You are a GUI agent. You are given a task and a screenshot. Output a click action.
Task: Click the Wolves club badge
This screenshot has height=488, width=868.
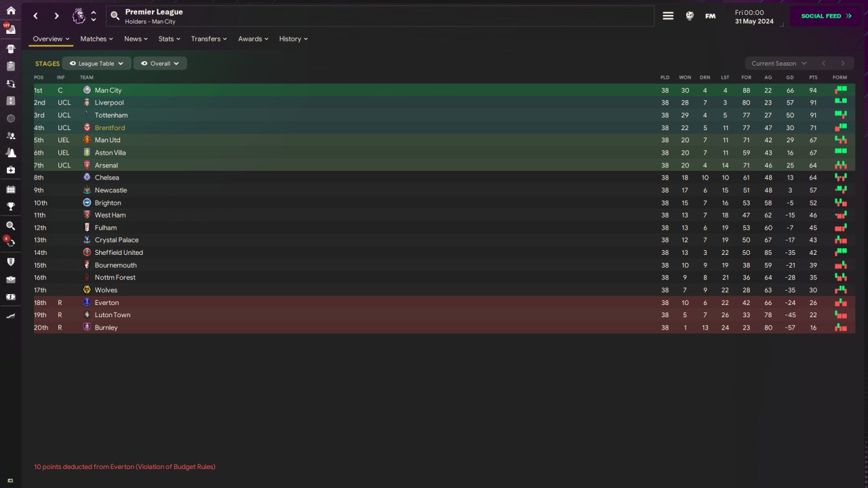pyautogui.click(x=87, y=290)
